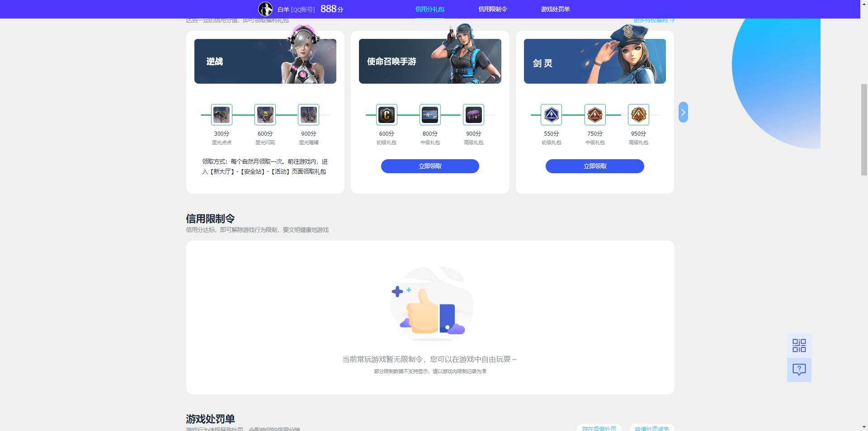The image size is (868, 431).
Task: Click the 900分 label in the 逆战 card
Action: click(x=309, y=133)
